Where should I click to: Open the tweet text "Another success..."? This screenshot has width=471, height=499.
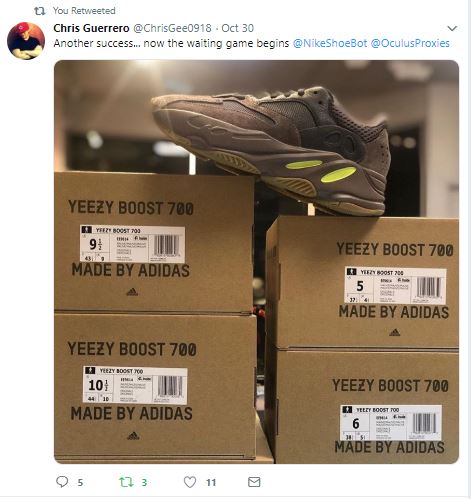171,43
